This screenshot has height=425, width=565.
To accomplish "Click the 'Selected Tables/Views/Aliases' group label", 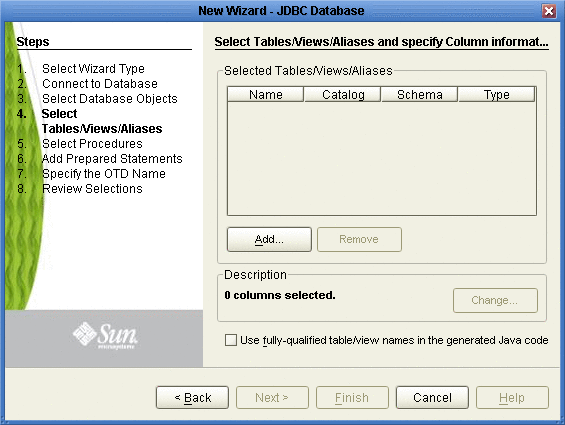I will click(x=308, y=71).
